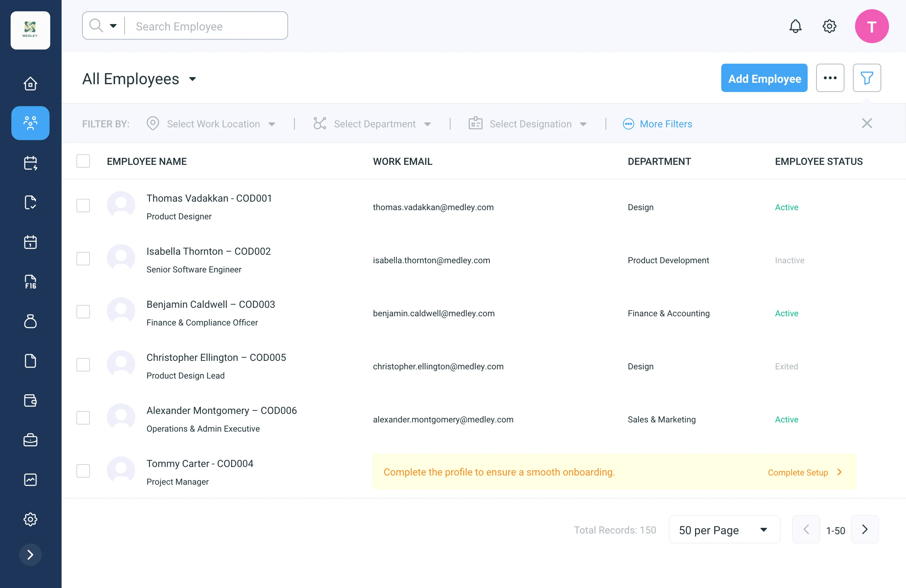Open the user profile avatar T
The width and height of the screenshot is (906, 588).
(872, 26)
